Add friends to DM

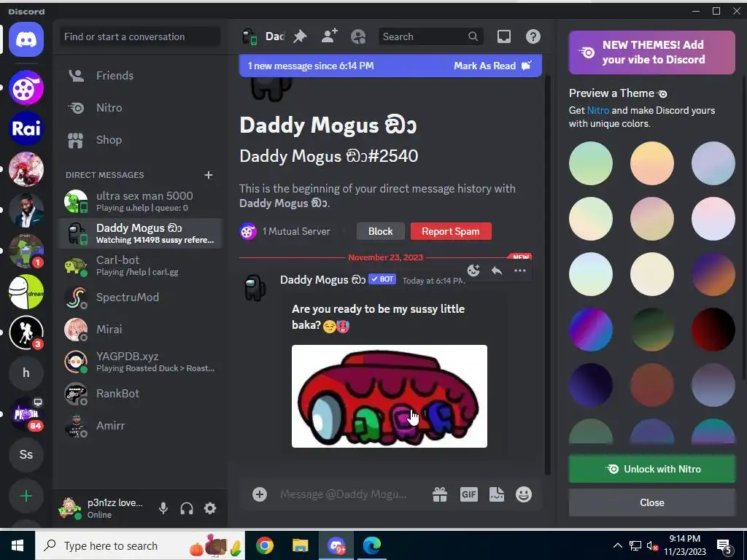coord(329,36)
